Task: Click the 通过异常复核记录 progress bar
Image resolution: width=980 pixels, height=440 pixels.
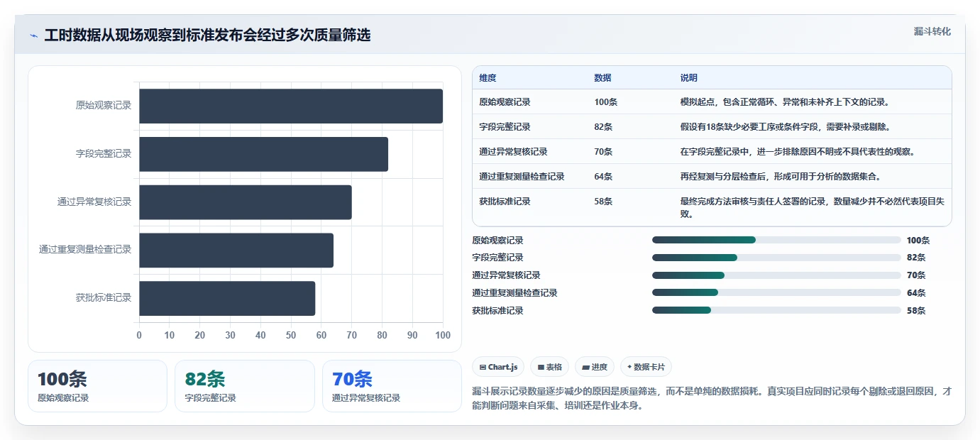Action: pos(776,275)
